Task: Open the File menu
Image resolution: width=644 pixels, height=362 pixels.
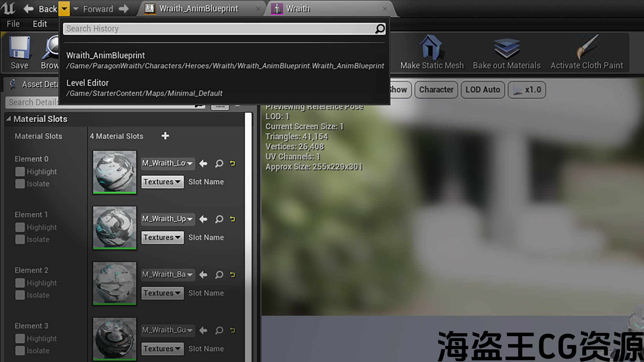Action: click(x=13, y=24)
